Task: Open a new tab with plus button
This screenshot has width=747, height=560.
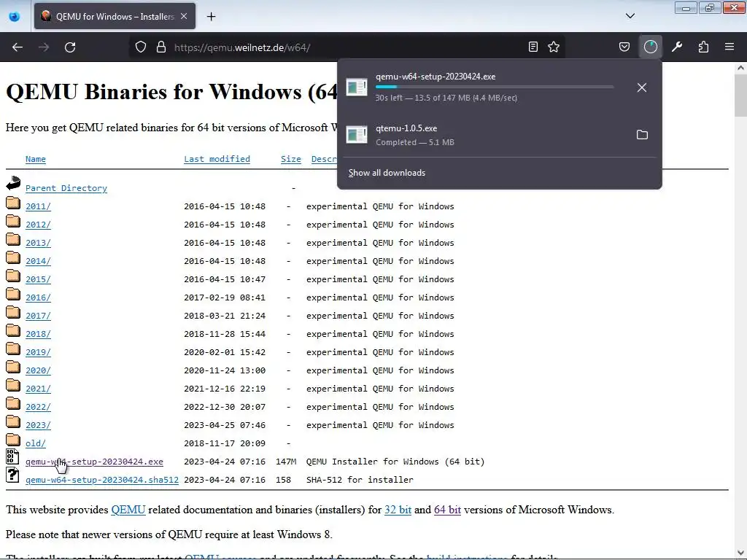Action: pyautogui.click(x=211, y=17)
